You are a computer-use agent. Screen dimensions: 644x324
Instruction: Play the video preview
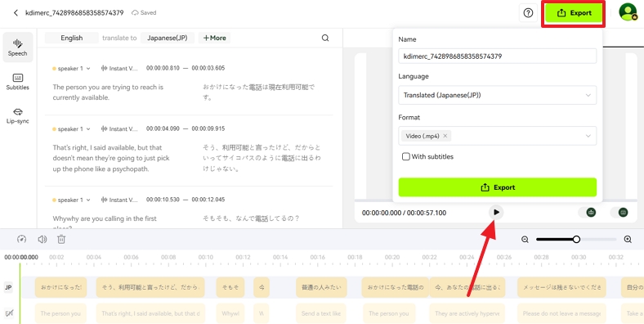click(497, 213)
